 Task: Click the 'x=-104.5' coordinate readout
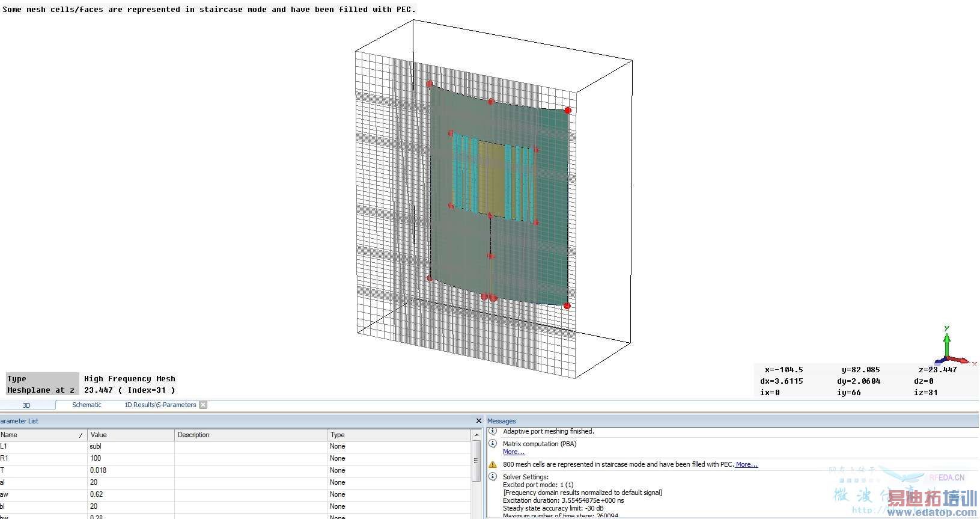coord(784,370)
